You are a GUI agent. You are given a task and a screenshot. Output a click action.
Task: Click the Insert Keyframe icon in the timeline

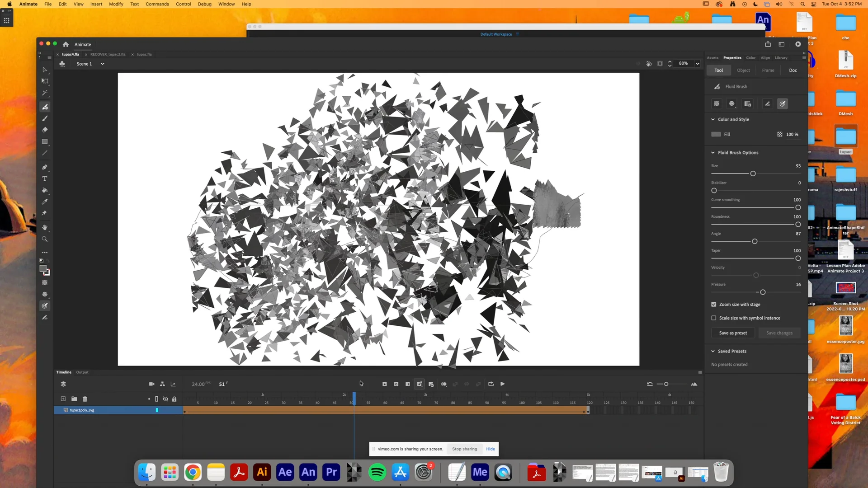click(x=384, y=384)
